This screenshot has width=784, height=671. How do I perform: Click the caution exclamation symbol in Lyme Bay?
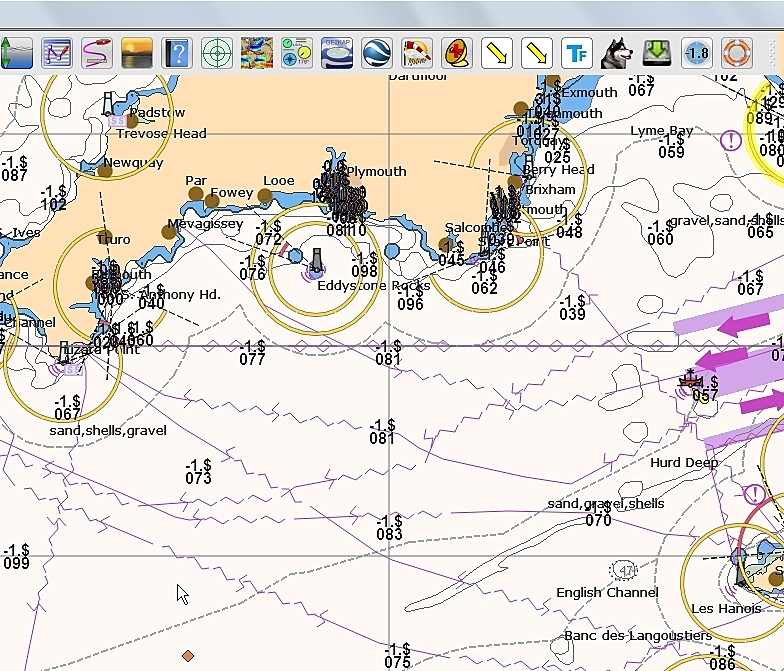(730, 140)
